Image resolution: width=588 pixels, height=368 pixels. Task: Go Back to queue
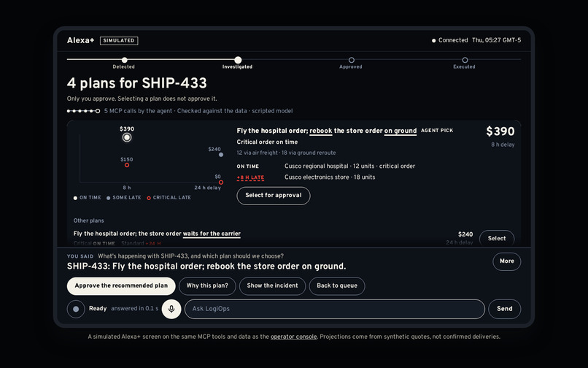point(337,285)
